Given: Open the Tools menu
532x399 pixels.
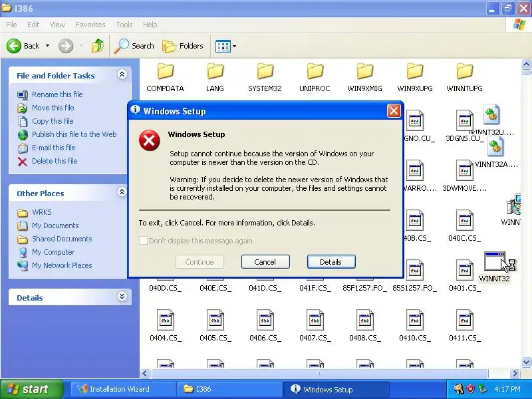Looking at the screenshot, I should point(124,25).
